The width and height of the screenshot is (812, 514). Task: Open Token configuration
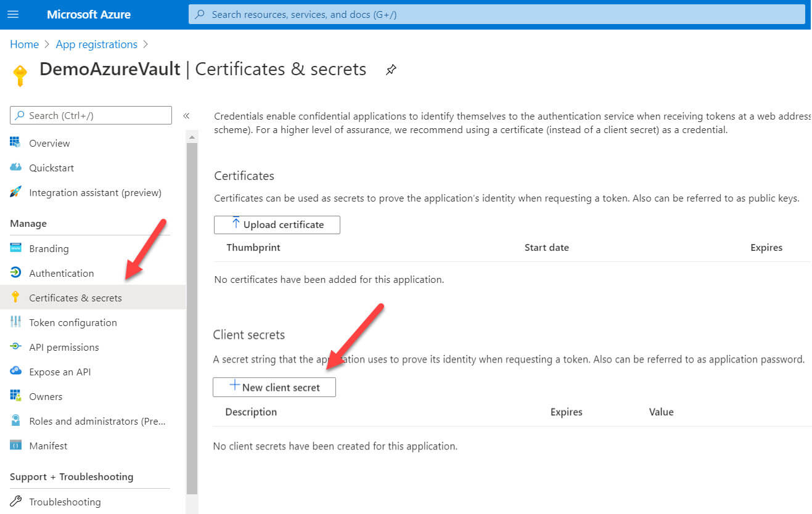point(73,322)
